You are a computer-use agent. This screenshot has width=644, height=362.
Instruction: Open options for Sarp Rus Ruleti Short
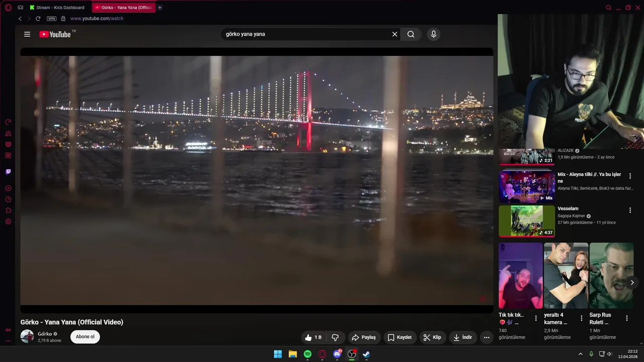627,318
